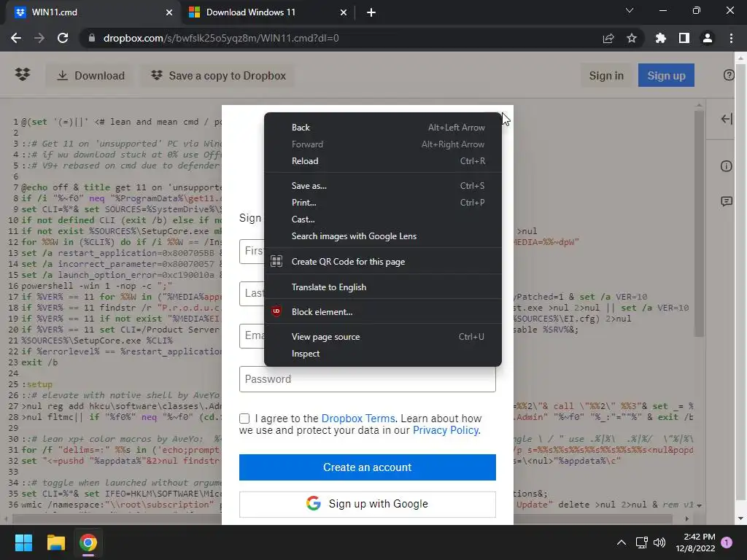The height and width of the screenshot is (560, 747).
Task: Close the Download Windows 11 tab
Action: [344, 12]
